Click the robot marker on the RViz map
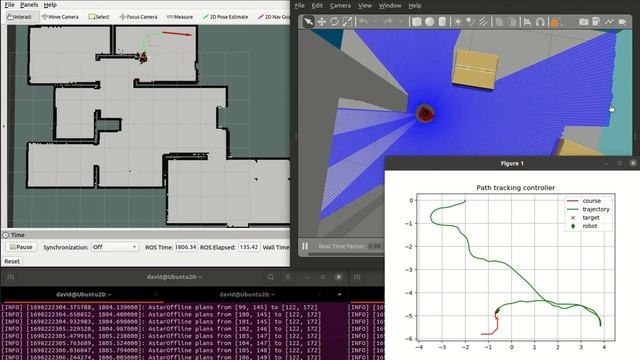640x360 pixels. tap(143, 57)
